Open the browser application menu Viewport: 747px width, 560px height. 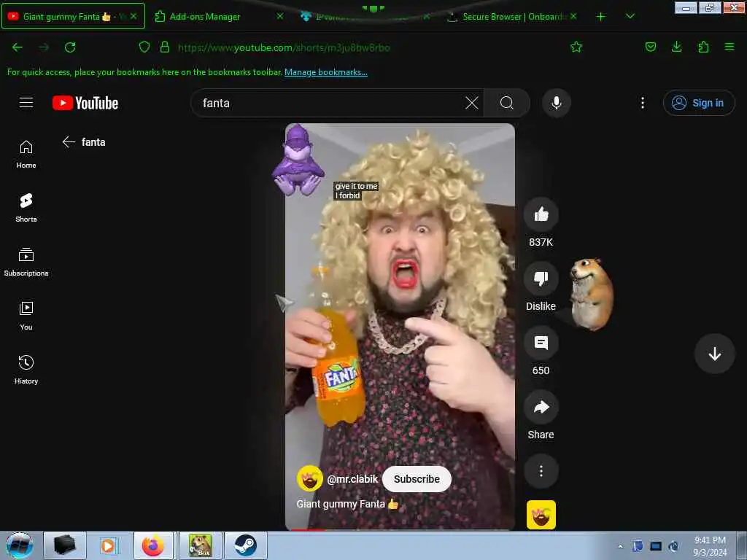pos(729,47)
